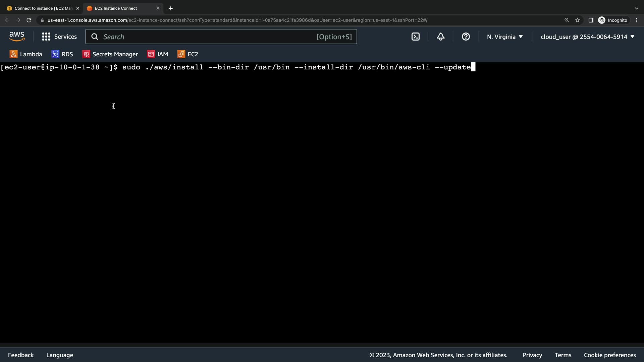
Task: Open a new browser tab
Action: coord(170,8)
